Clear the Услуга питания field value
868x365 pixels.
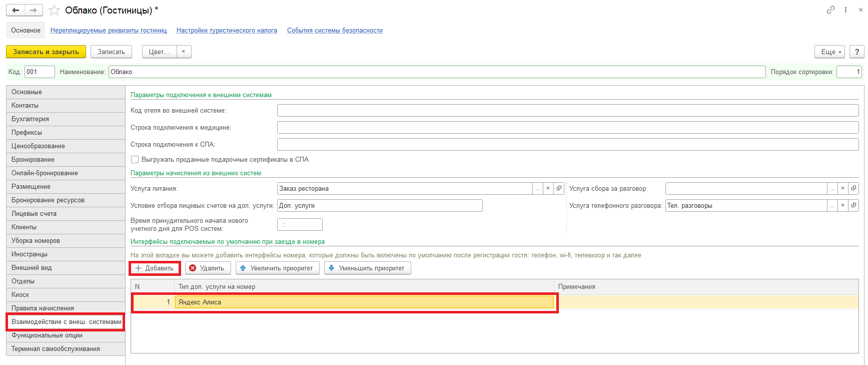(548, 189)
